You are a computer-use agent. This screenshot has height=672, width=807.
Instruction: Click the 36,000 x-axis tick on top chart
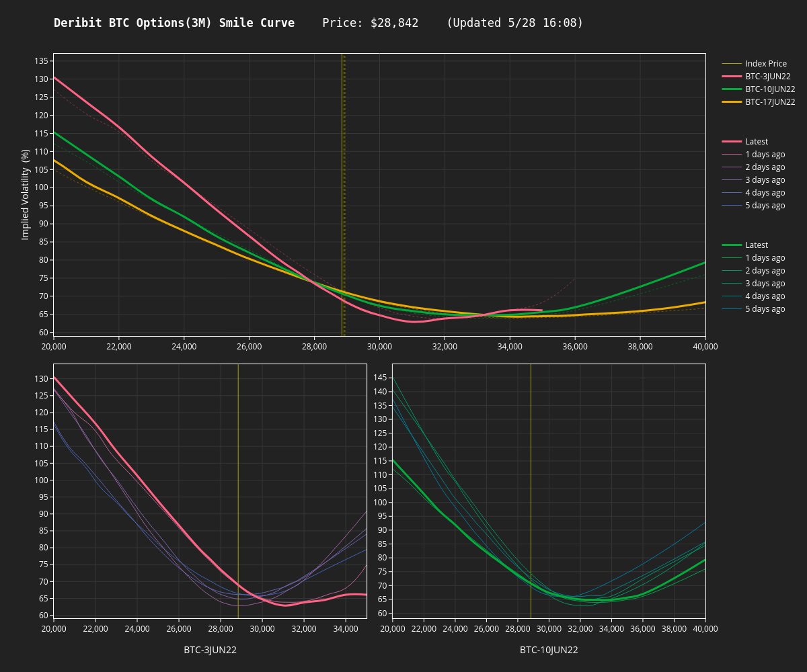tap(575, 346)
